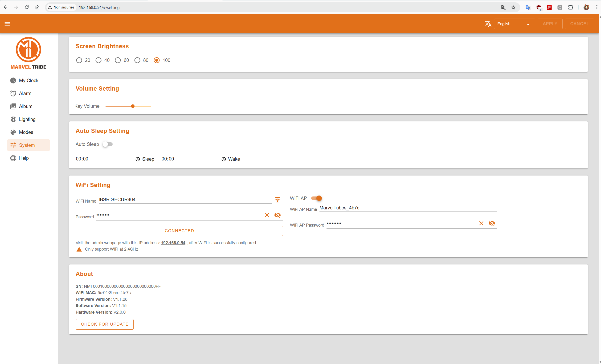Screen dimensions: 601x364
Task: Open the English language dropdown
Action: pos(514,24)
